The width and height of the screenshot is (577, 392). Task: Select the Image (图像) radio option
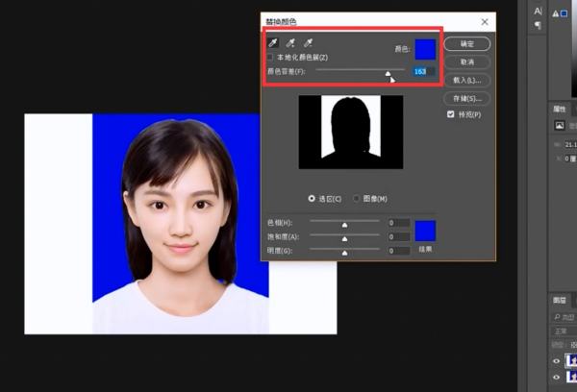coord(356,198)
